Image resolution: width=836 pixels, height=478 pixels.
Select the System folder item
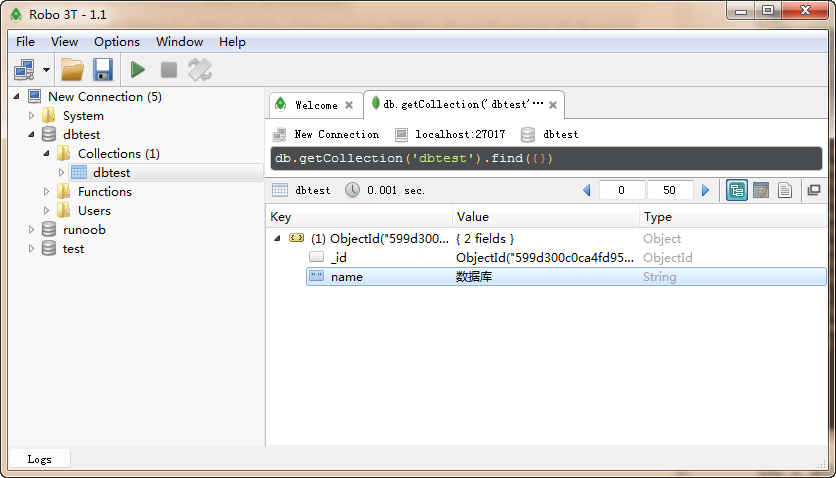(83, 116)
